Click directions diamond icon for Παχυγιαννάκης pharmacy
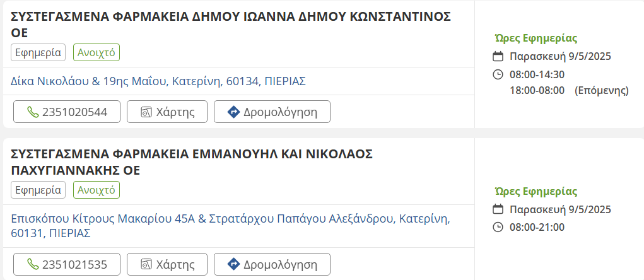This screenshot has width=644, height=280. tap(233, 264)
